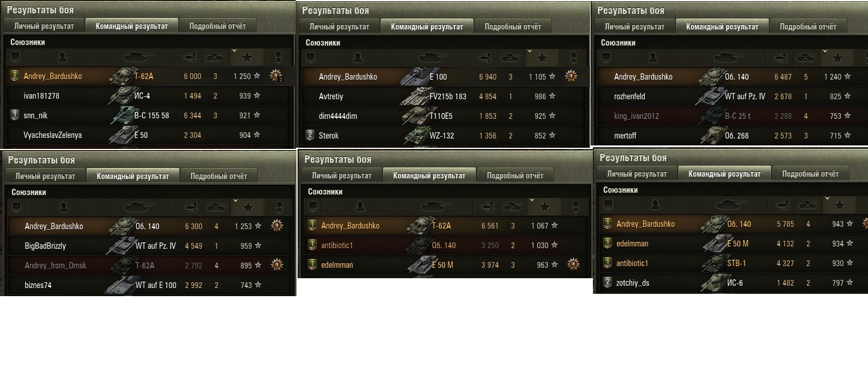The height and width of the screenshot is (370, 868).
Task: Click the platoon badge beside zotchiy_ds
Action: pos(608,283)
